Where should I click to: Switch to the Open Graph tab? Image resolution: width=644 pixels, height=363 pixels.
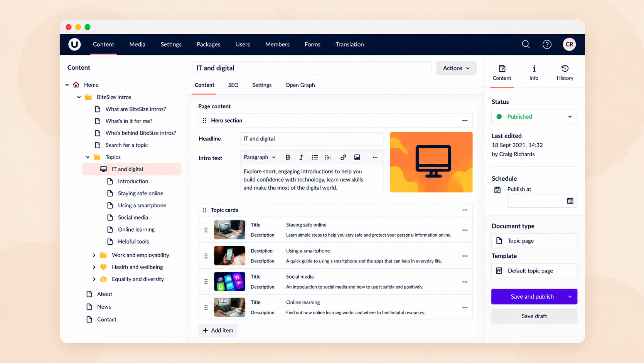coord(300,85)
